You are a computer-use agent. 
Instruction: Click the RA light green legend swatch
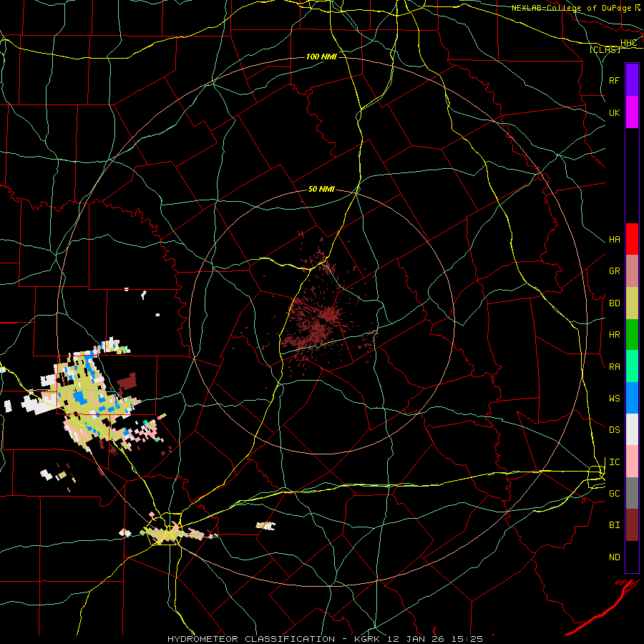click(632, 366)
